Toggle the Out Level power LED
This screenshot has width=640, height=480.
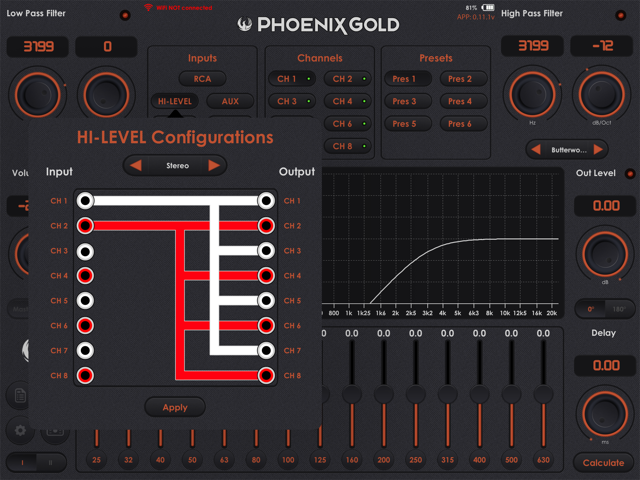pyautogui.click(x=630, y=173)
